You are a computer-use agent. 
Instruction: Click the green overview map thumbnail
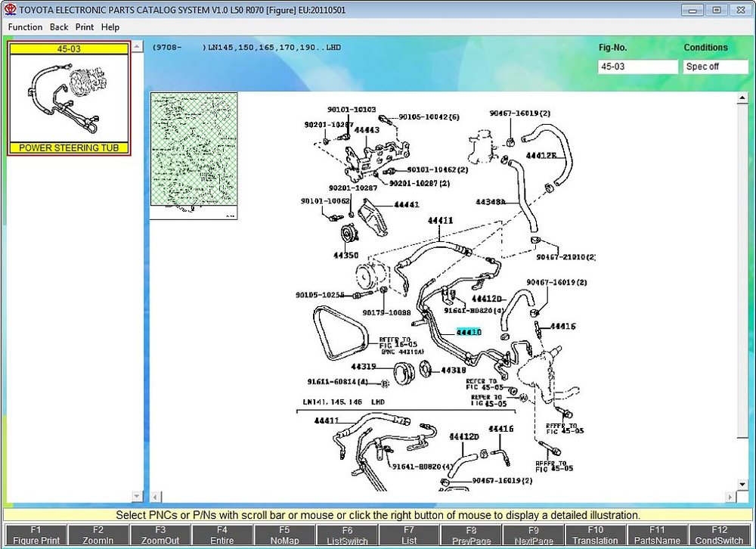pyautogui.click(x=194, y=155)
